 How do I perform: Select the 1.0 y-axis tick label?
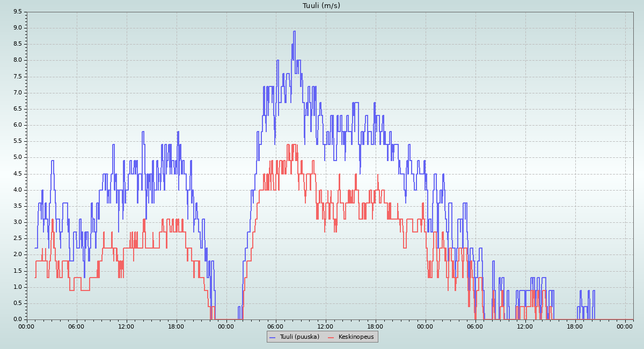click(17, 287)
